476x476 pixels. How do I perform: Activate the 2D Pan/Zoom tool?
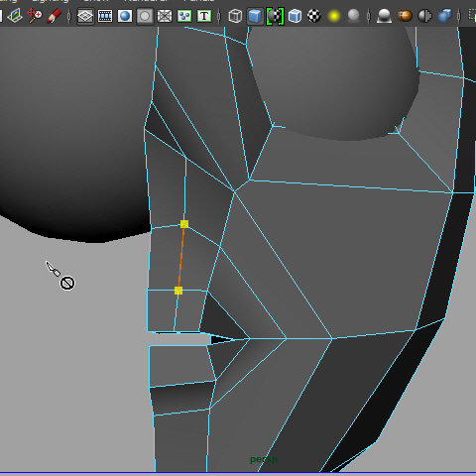click(x=35, y=16)
